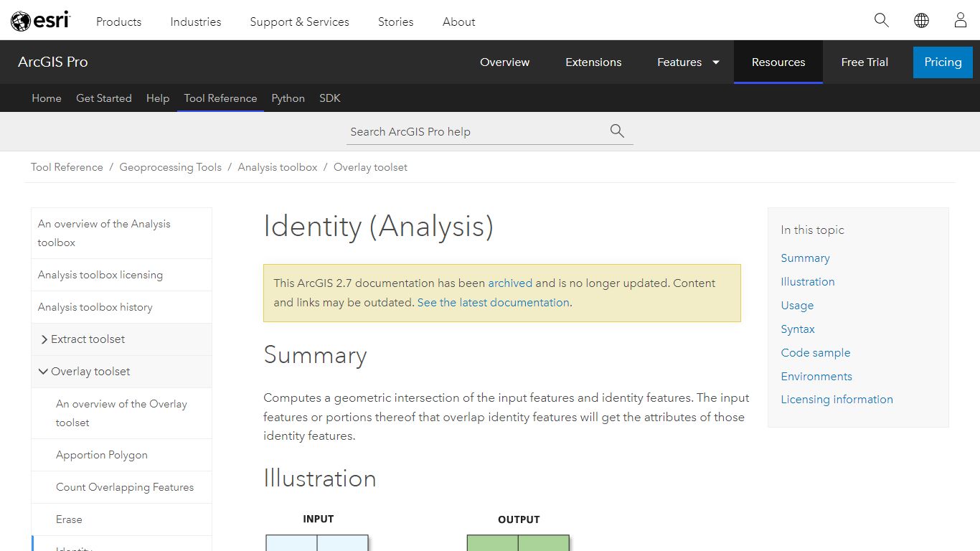Click the archived link in notice
Viewport: 980px width, 551px height.
click(x=510, y=283)
